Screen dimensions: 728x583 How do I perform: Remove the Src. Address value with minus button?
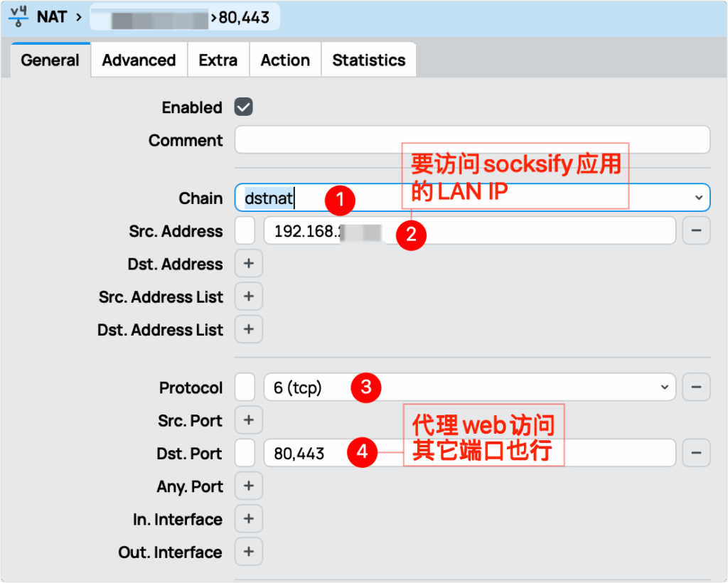pos(696,231)
